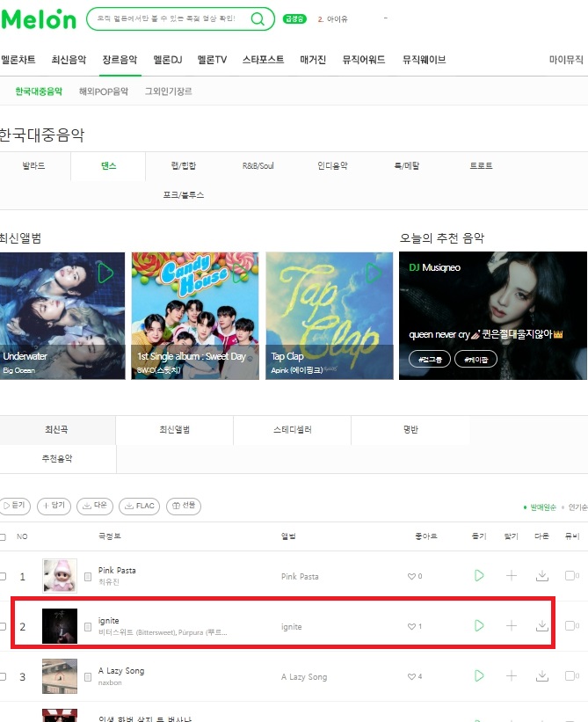Click the search magnifier icon
The width and height of the screenshot is (588, 722).
[x=258, y=18]
